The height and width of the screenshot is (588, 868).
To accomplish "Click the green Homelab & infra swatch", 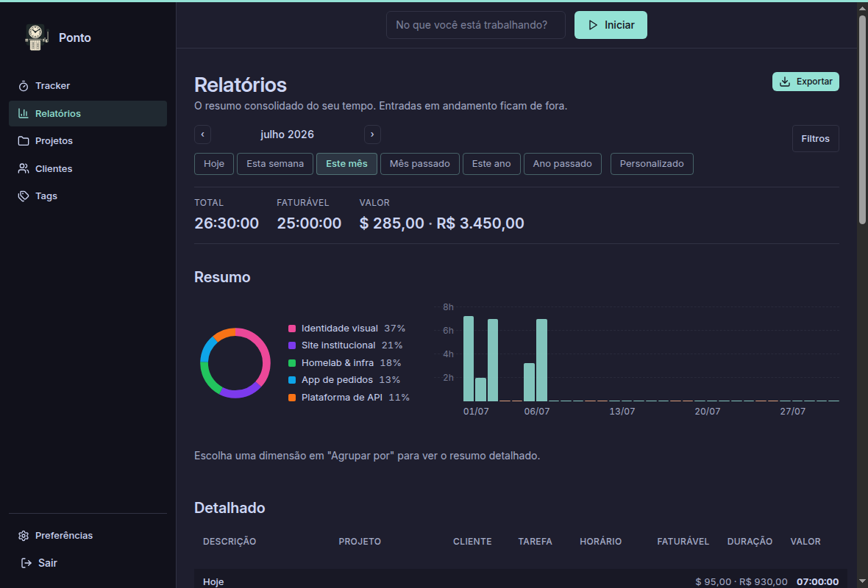I will (x=292, y=363).
